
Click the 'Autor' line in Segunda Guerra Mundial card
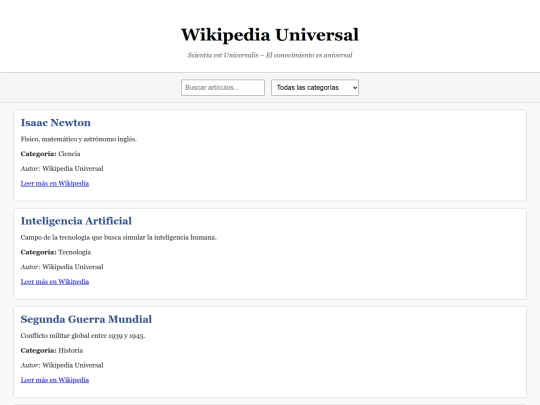[62, 365]
